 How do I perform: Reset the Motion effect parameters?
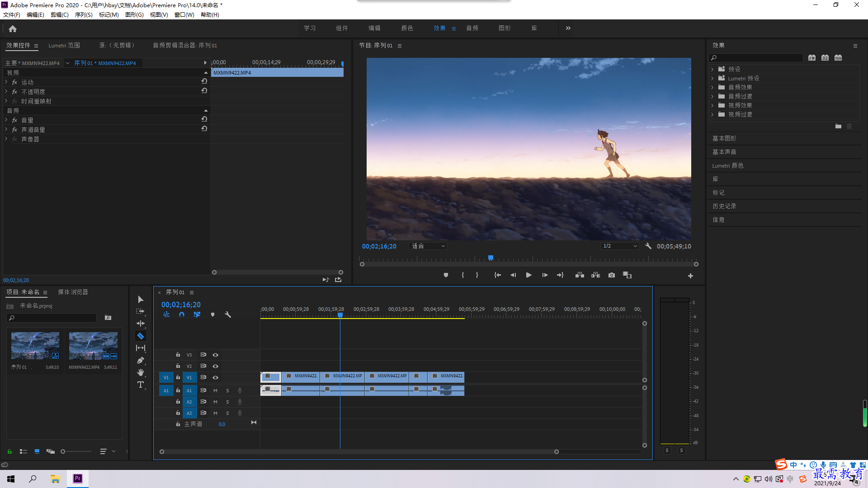(204, 81)
